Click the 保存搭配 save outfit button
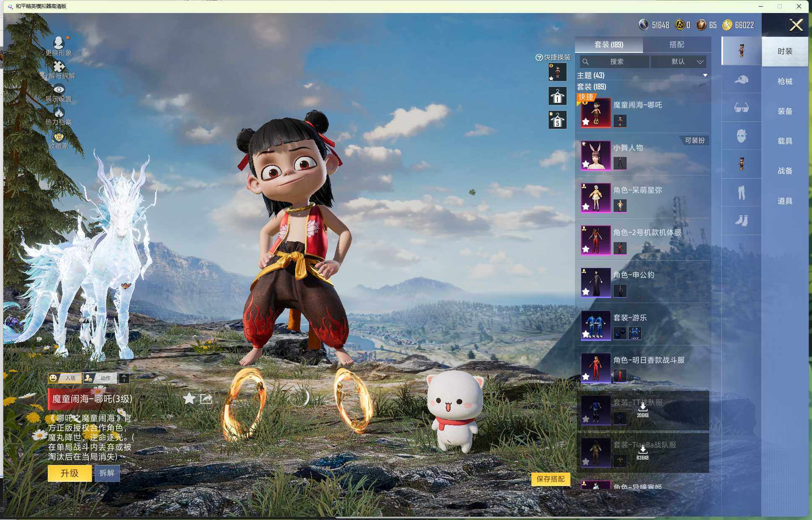This screenshot has height=520, width=812. tap(550, 479)
